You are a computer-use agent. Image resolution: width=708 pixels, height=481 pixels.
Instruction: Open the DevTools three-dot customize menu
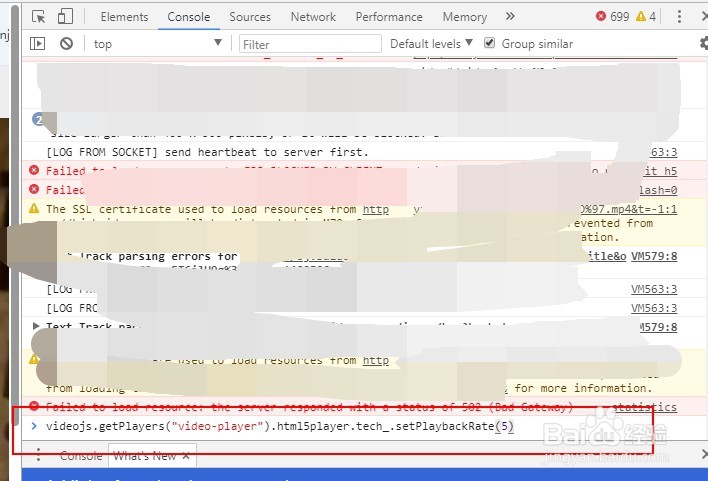click(679, 17)
